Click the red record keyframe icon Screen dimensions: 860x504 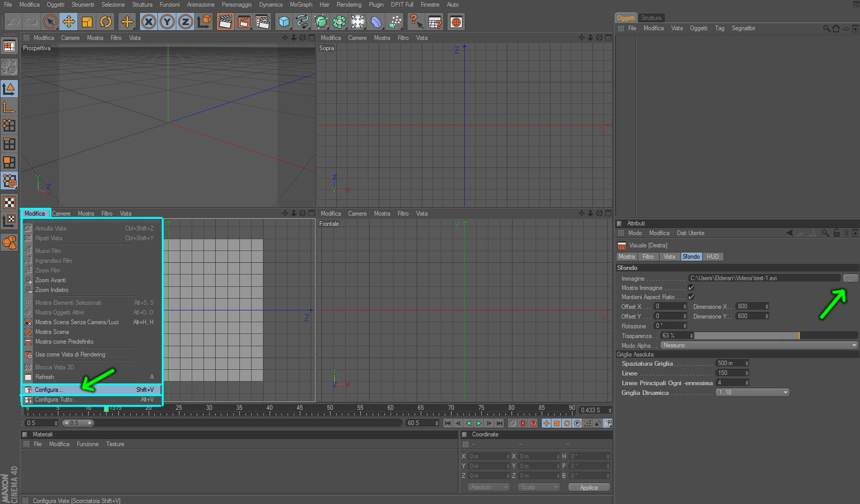pyautogui.click(x=523, y=423)
